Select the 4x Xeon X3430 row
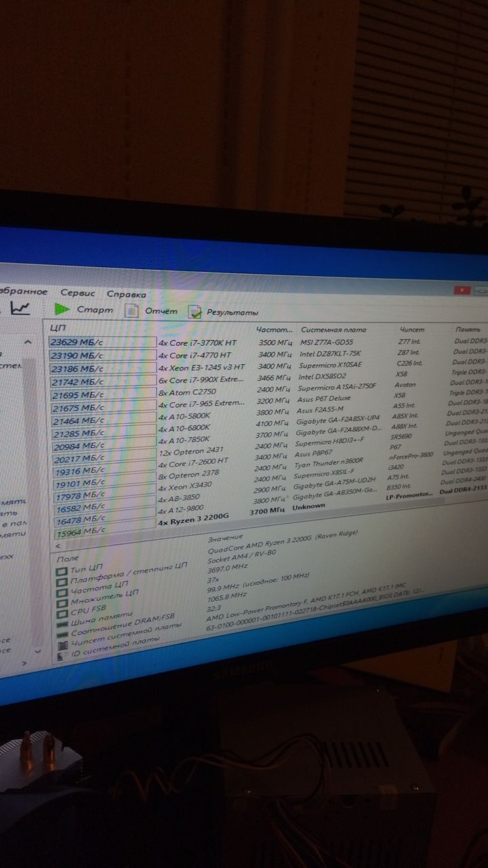This screenshot has width=488, height=868. (x=185, y=487)
